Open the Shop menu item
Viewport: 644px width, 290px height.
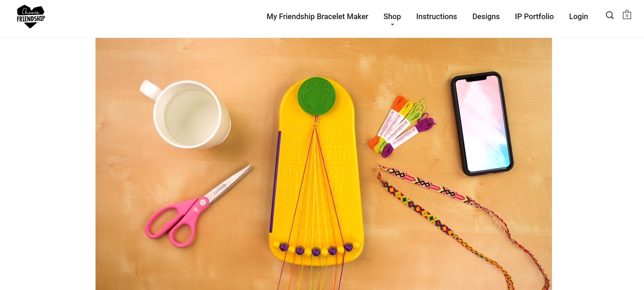(x=392, y=16)
